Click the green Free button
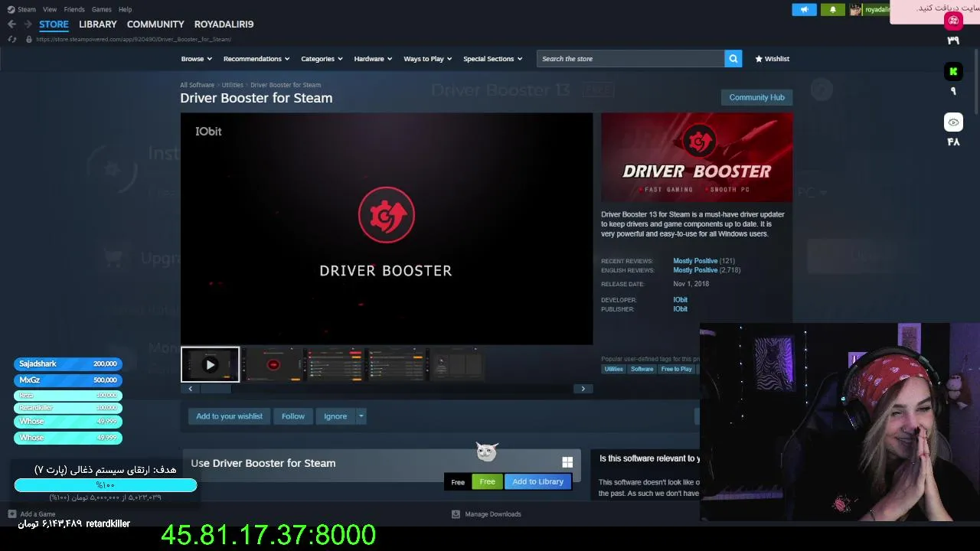 487,481
